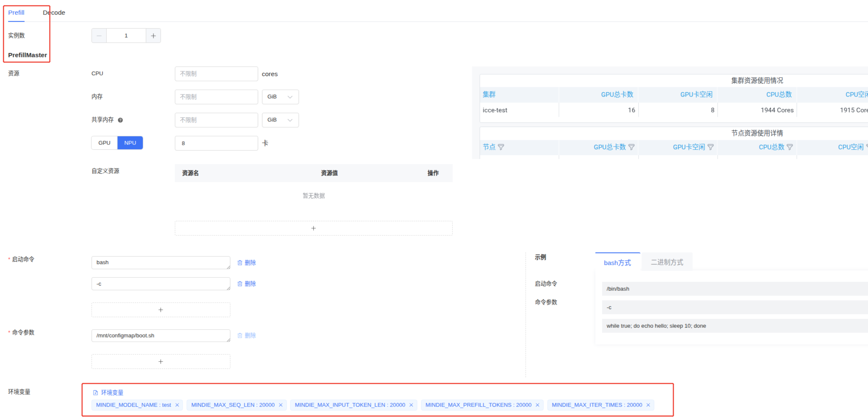Select the GPU accelerator option
The image size is (868, 417).
pos(104,143)
